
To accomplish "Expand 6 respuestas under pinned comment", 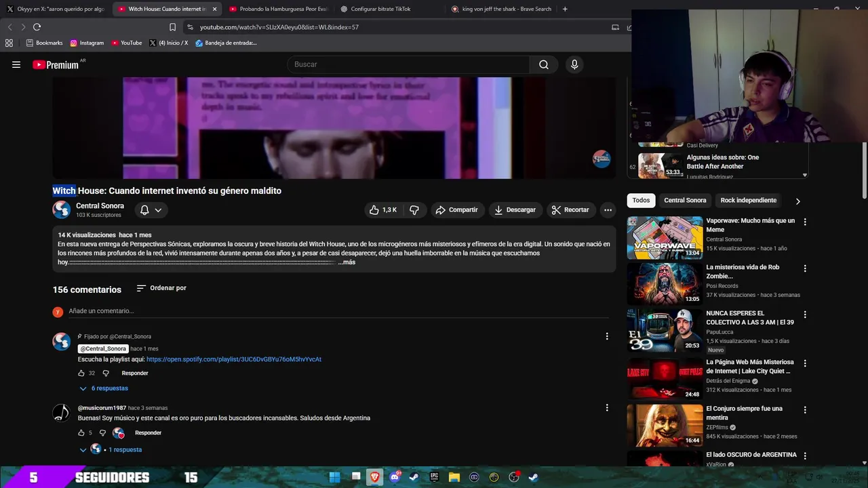I will pyautogui.click(x=104, y=388).
